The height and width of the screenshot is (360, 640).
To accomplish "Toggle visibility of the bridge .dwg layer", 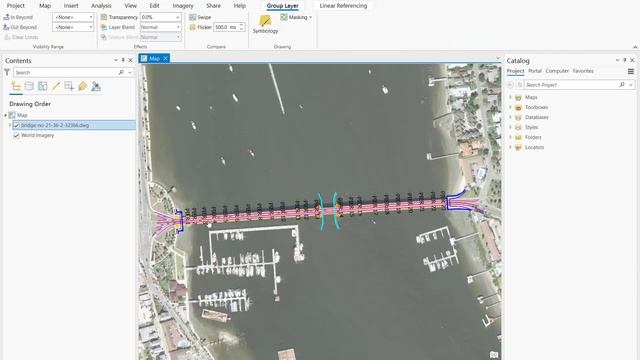I will tap(16, 125).
